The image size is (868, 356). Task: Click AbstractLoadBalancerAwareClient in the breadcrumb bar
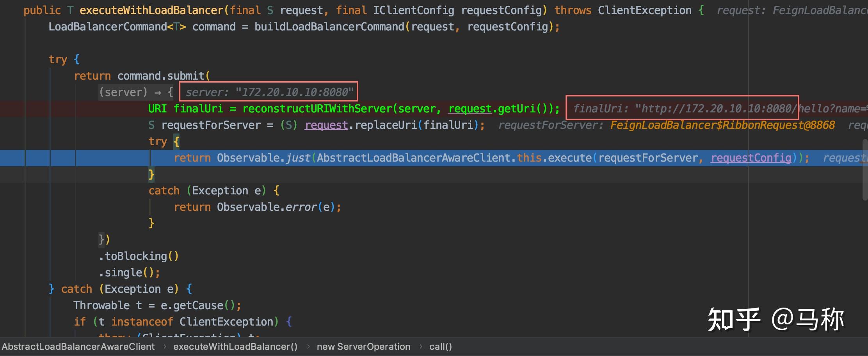pyautogui.click(x=78, y=347)
